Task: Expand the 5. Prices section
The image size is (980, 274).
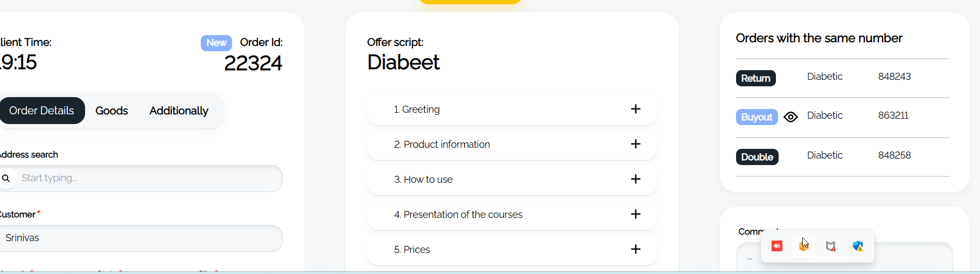Action: pos(635,249)
